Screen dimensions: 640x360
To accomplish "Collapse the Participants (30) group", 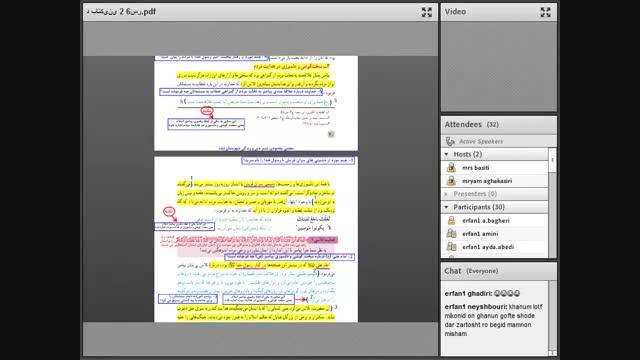I will [447, 207].
